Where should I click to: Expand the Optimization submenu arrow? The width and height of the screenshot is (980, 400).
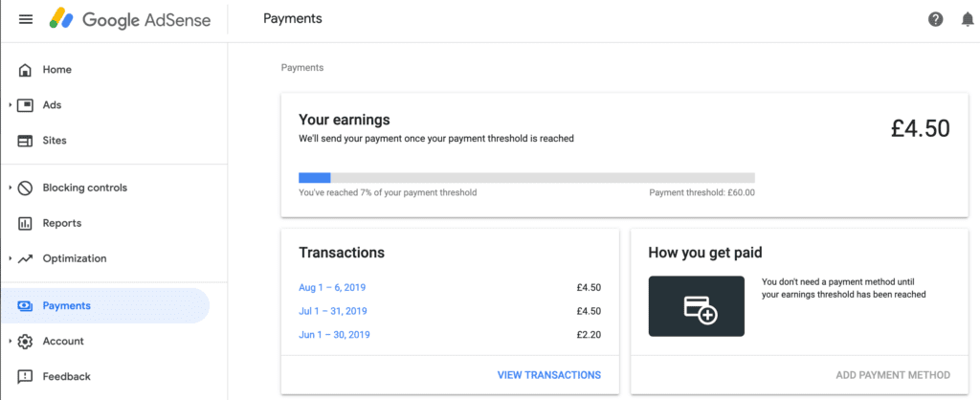pyautogui.click(x=10, y=258)
